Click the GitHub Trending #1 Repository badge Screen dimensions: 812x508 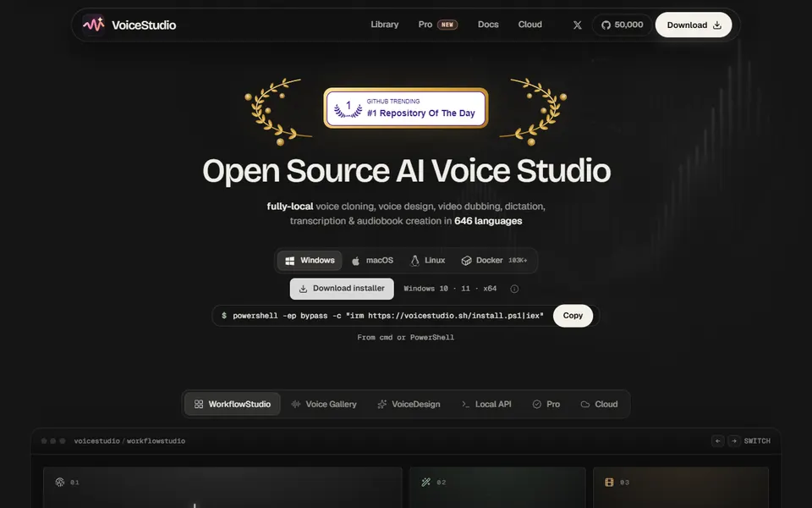tap(405, 108)
